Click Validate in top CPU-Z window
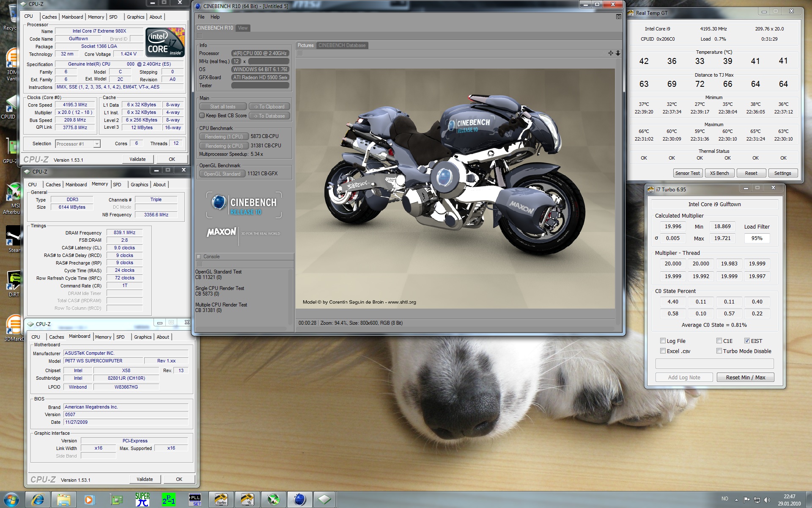This screenshot has height=508, width=812. (x=137, y=159)
